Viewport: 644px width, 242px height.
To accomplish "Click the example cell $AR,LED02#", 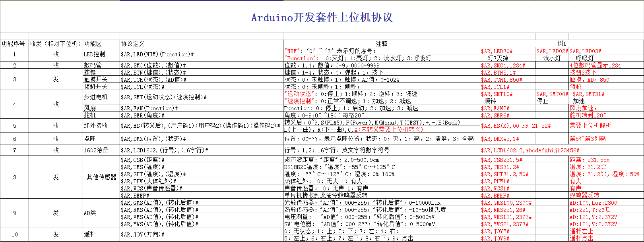I will pyautogui.click(x=552, y=51).
